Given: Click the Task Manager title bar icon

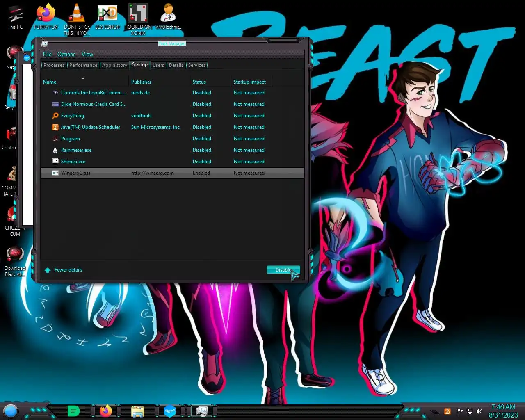Looking at the screenshot, I should pyautogui.click(x=44, y=43).
